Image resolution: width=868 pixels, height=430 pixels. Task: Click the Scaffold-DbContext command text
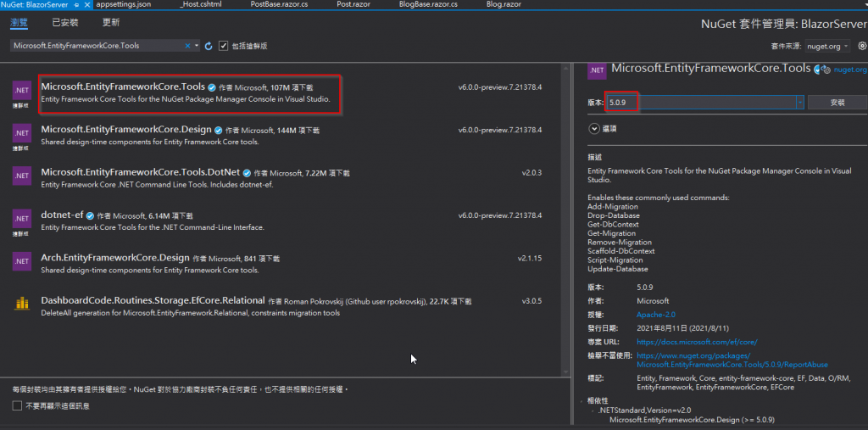(620, 251)
